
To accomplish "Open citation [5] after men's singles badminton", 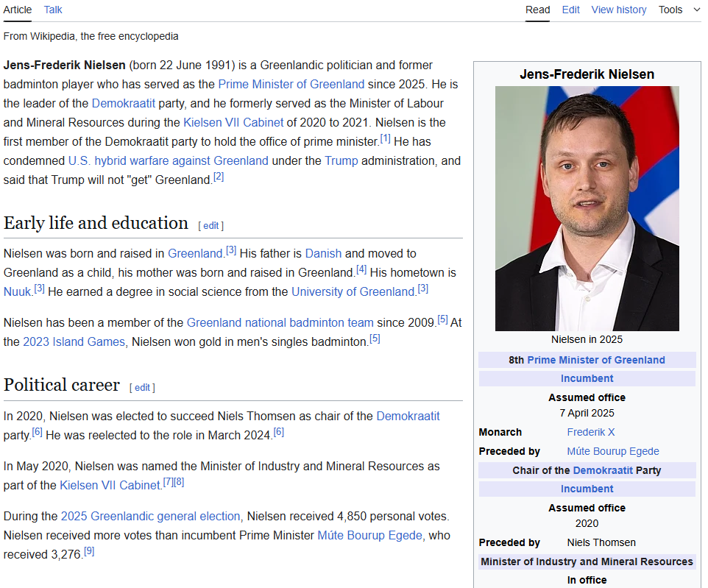I will 375,339.
